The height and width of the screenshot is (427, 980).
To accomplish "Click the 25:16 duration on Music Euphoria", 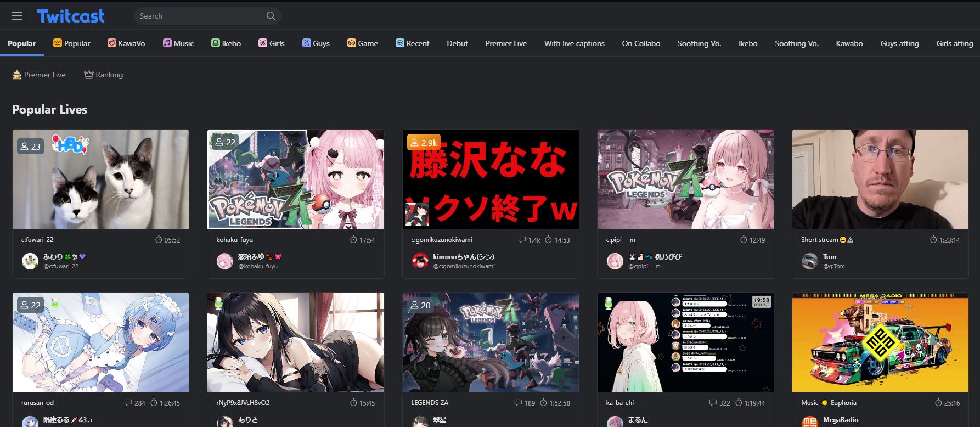I will tap(947, 403).
